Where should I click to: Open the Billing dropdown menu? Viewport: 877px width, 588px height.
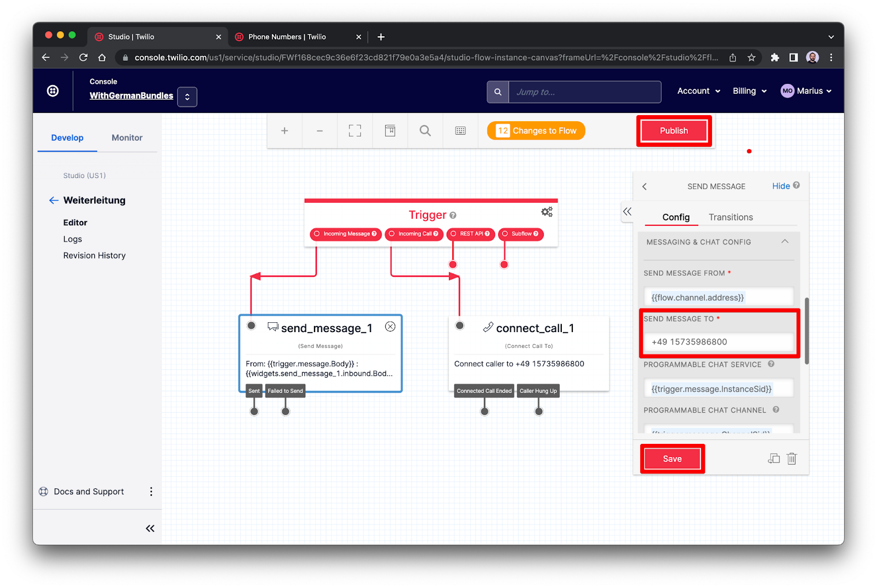[x=750, y=91]
